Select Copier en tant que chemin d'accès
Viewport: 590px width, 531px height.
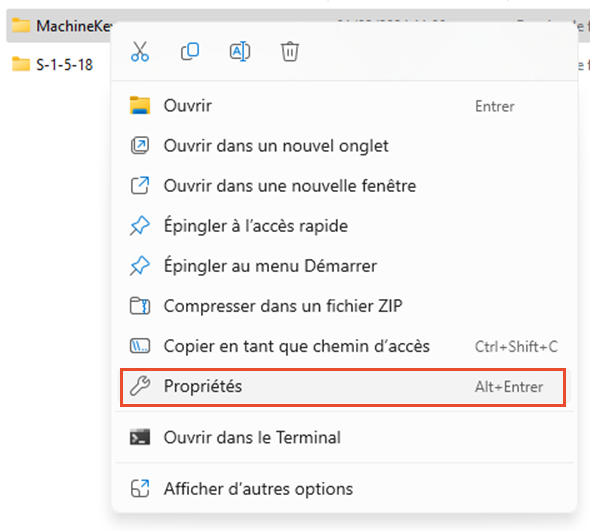344,346
